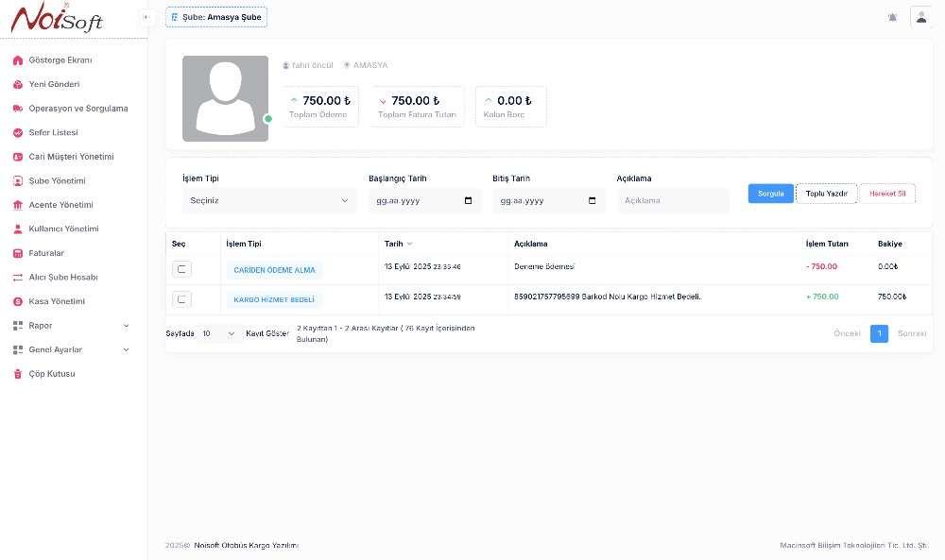Screen dimensions: 945x560
Task: Click the notification bell icon
Action: [892, 17]
